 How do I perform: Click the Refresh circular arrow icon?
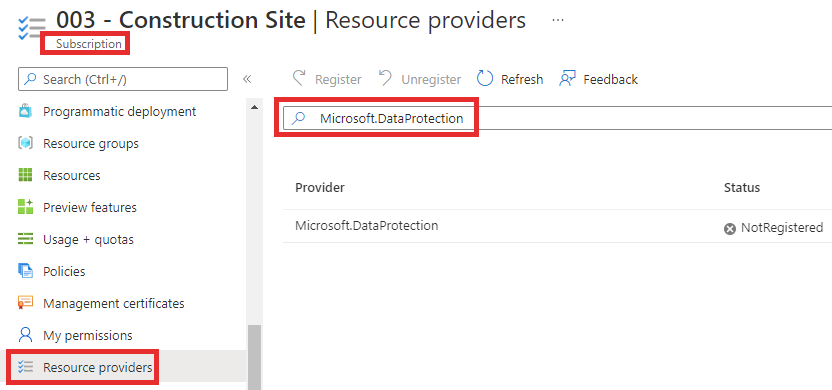(485, 79)
